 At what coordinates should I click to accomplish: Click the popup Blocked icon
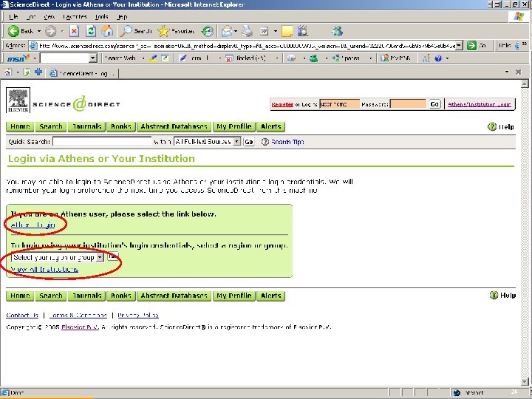(229, 58)
